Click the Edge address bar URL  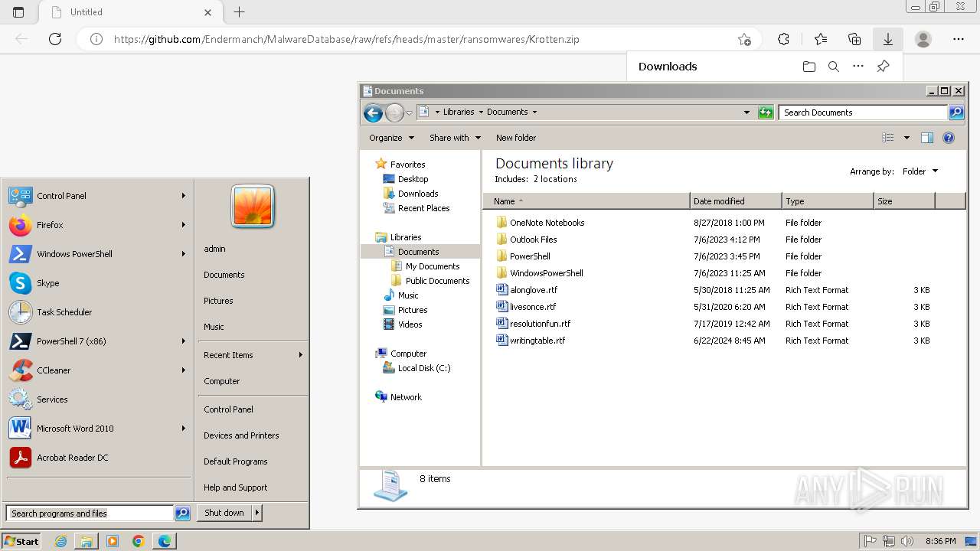pyautogui.click(x=347, y=39)
